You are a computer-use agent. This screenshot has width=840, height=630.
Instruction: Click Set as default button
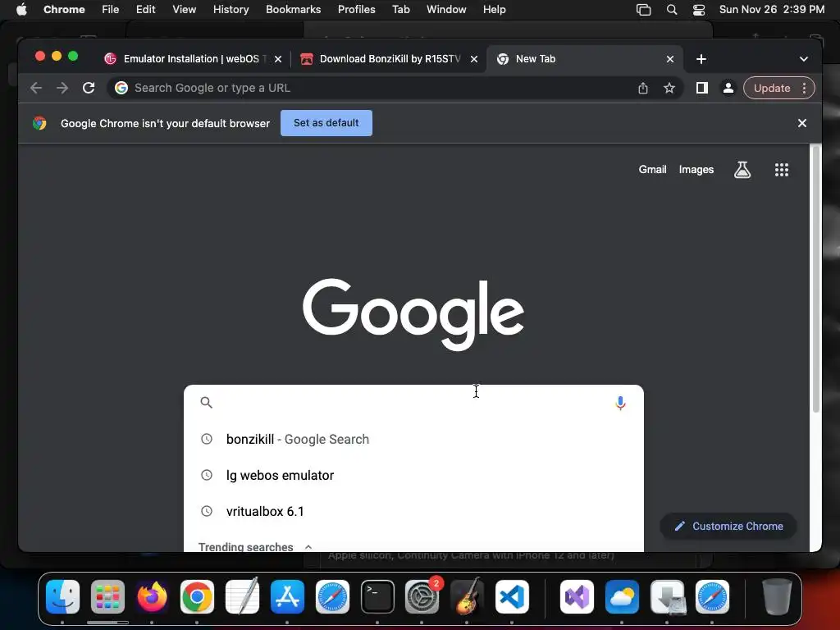click(326, 123)
